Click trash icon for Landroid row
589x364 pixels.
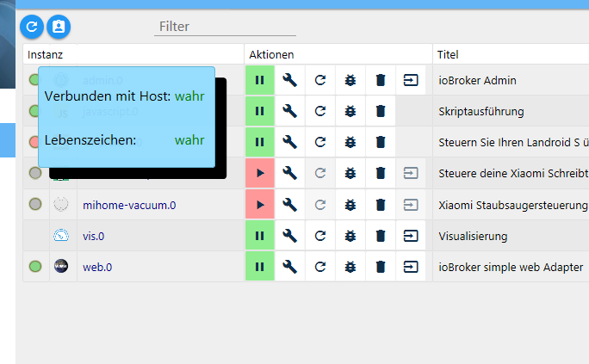pos(381,142)
